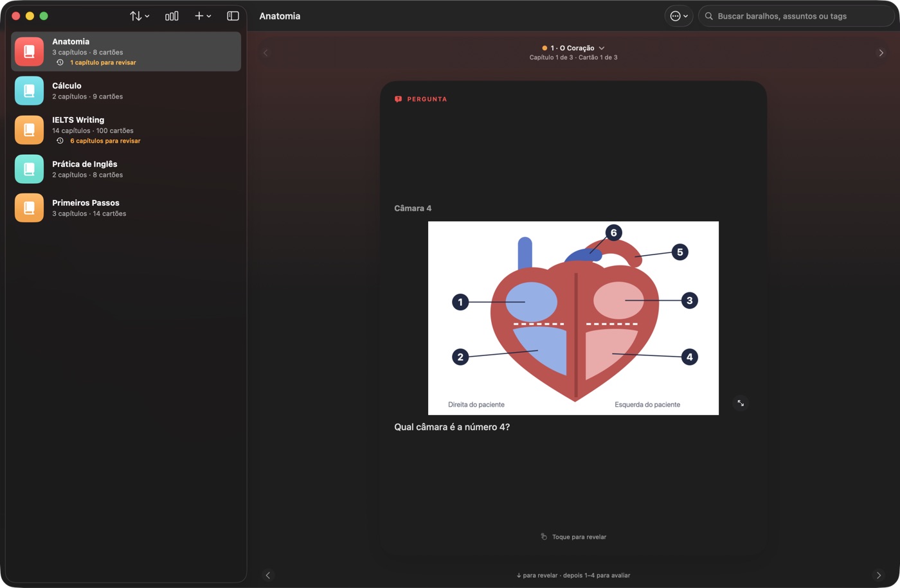This screenshot has width=900, height=588.
Task: Toggle the sidebar panel
Action: (x=233, y=16)
